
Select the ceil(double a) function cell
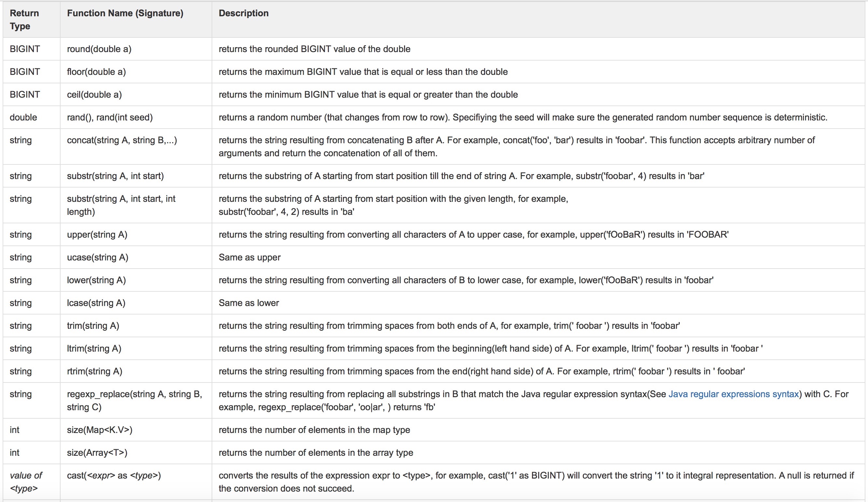pyautogui.click(x=94, y=94)
